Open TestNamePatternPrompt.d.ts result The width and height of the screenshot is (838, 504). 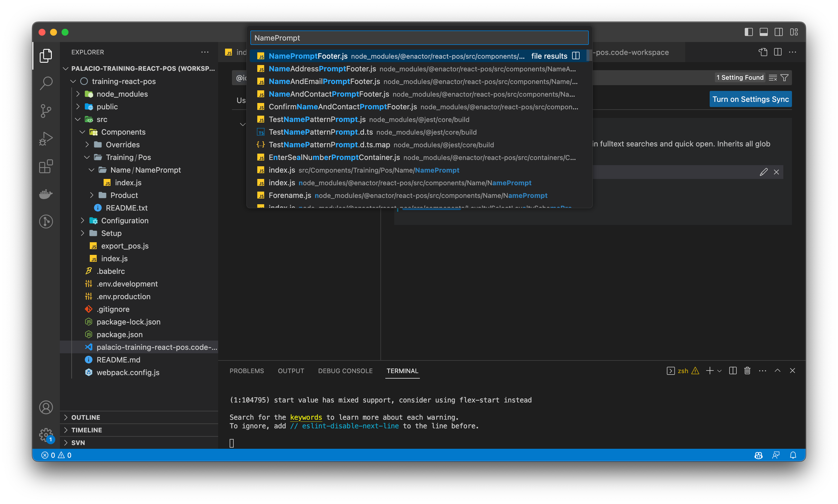419,132
